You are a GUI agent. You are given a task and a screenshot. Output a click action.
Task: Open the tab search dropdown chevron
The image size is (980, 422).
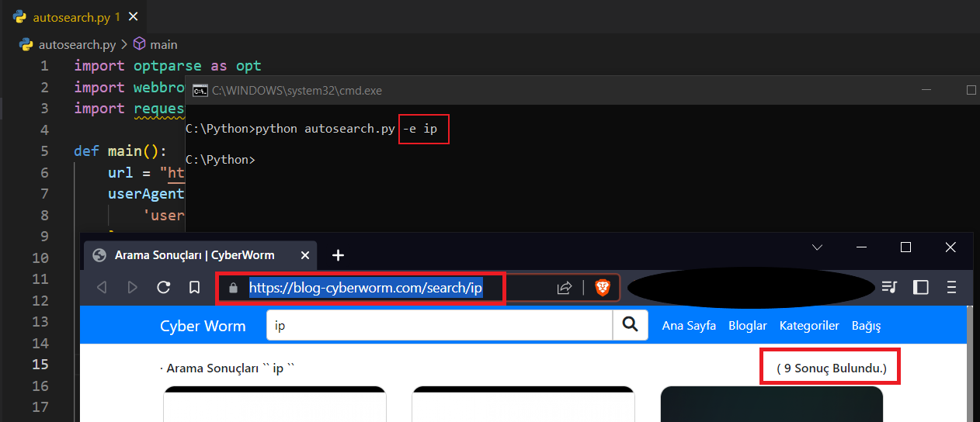[x=817, y=247]
